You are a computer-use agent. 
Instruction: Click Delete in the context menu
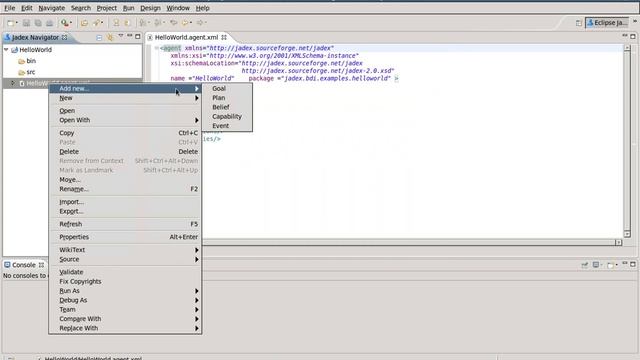125,151
